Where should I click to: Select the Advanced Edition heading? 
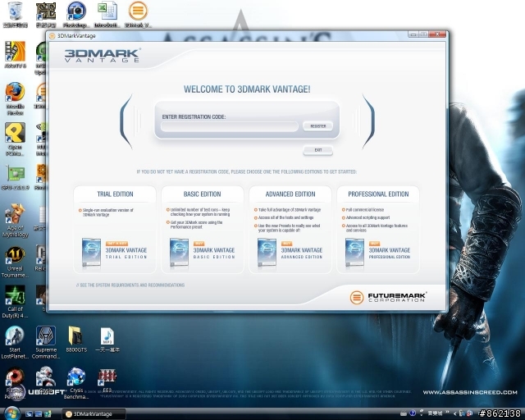tap(290, 194)
